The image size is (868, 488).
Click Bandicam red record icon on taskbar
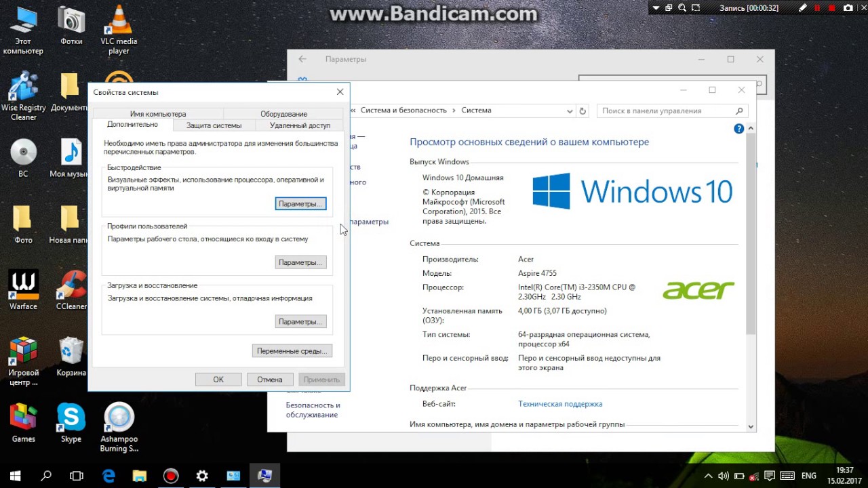tap(171, 476)
